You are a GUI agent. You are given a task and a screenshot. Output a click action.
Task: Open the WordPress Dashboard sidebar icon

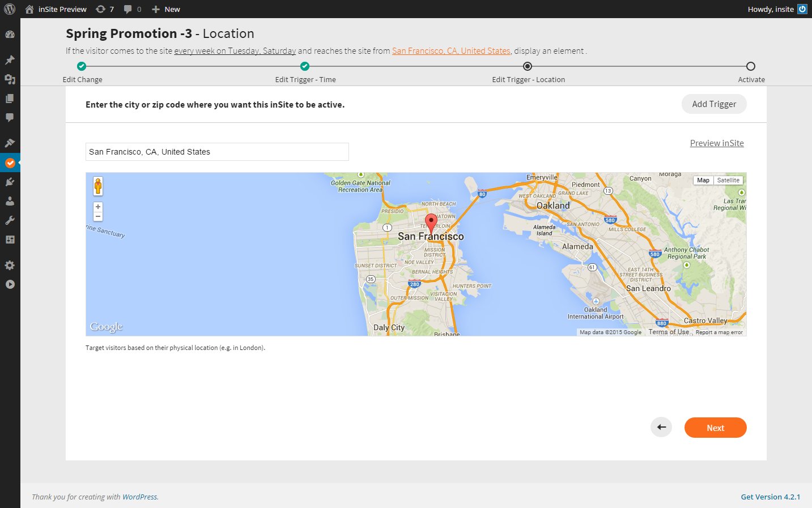[x=10, y=35]
